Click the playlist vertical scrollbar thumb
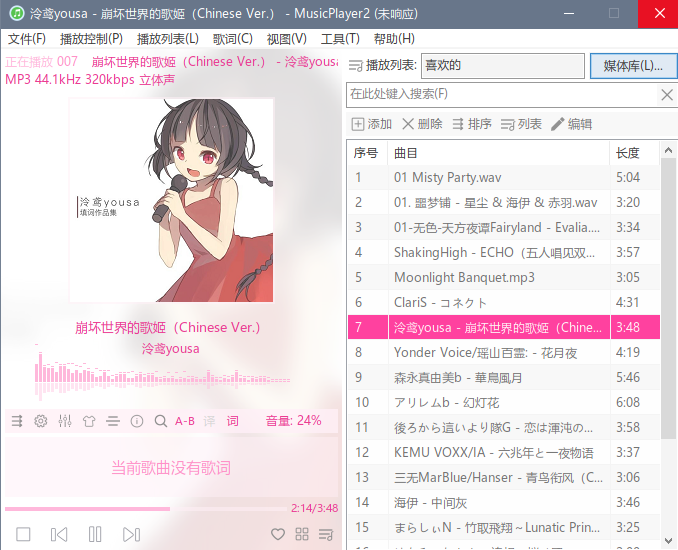Image resolution: width=678 pixels, height=550 pixels. pos(668,299)
